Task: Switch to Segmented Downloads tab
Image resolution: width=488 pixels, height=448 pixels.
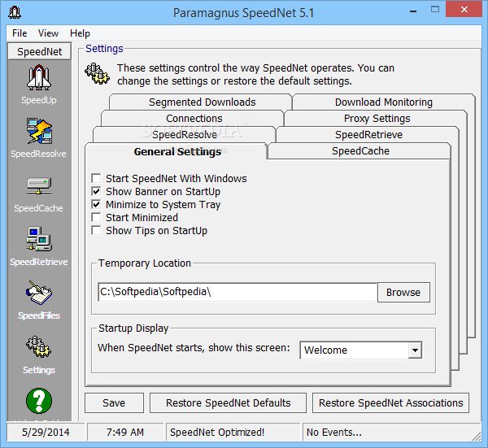Action: [201, 102]
